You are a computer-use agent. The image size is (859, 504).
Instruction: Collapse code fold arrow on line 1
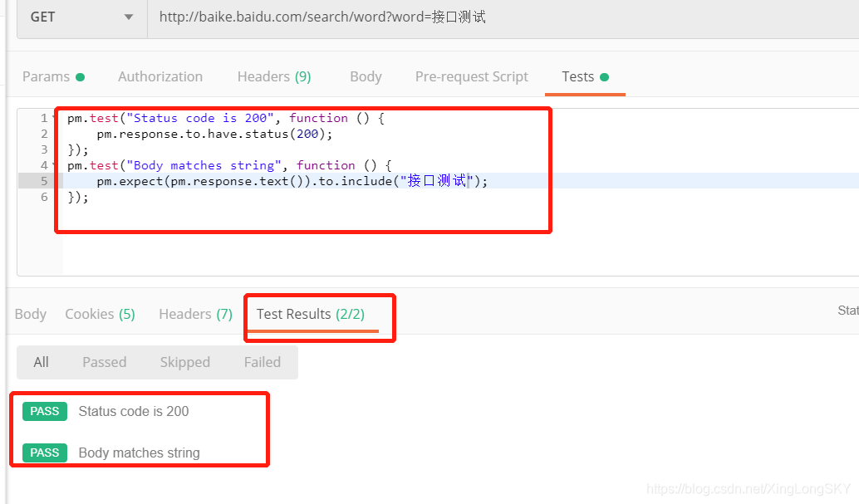click(54, 118)
